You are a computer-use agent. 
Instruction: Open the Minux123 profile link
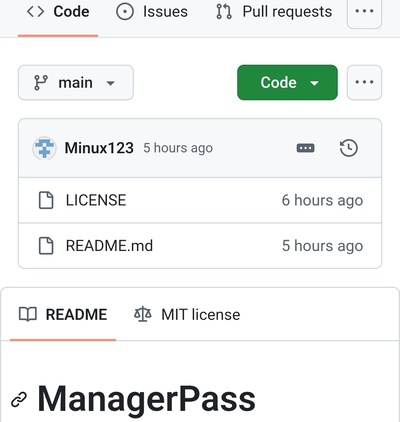99,148
